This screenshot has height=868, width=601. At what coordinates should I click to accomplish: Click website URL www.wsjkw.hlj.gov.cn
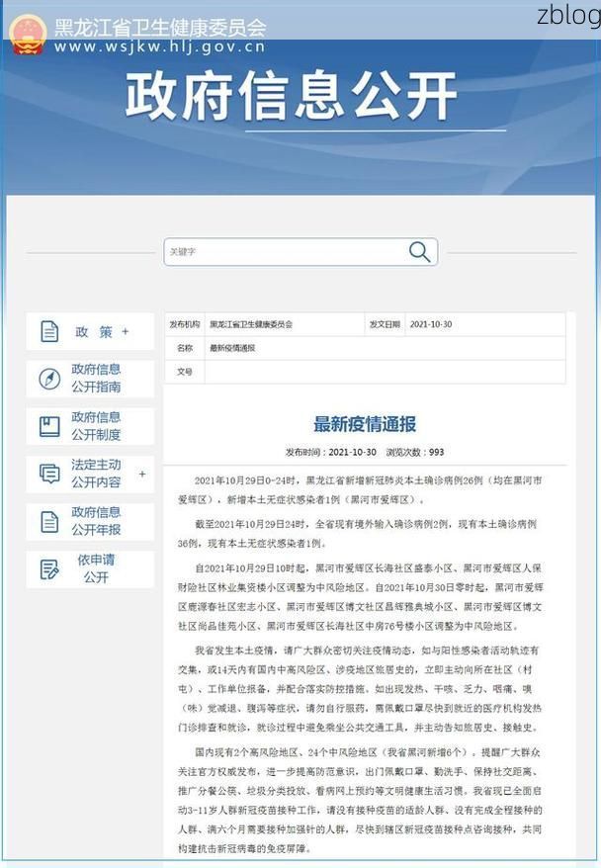(x=160, y=47)
